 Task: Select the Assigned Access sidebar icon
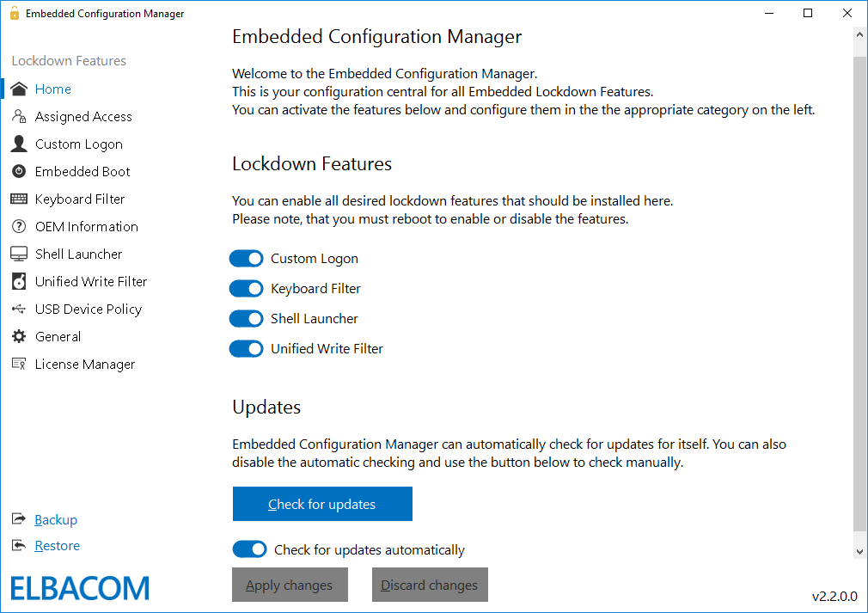point(18,116)
